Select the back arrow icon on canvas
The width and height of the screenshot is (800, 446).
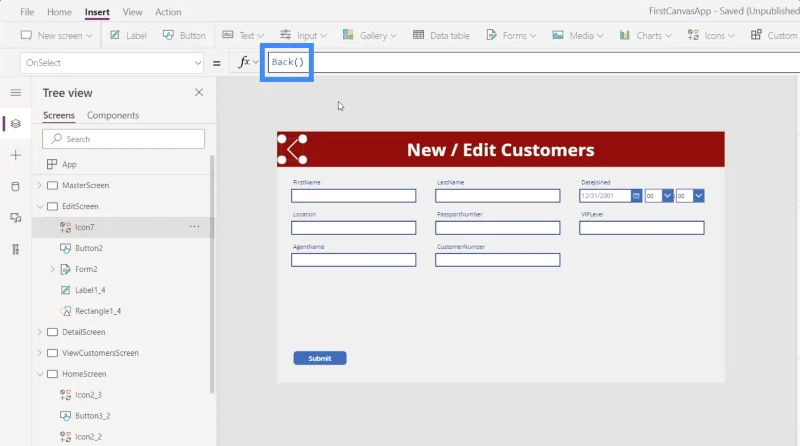[x=292, y=150]
